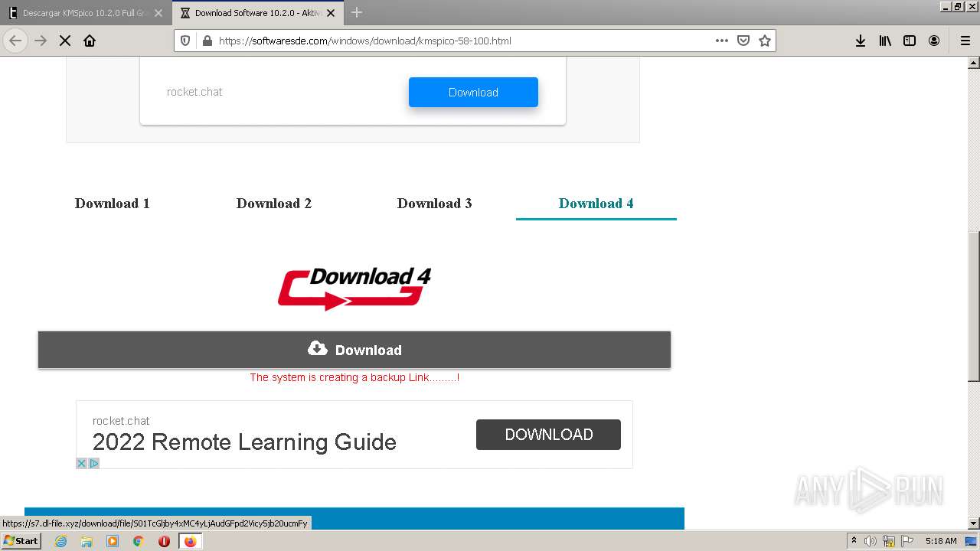
Task: Bookmark this page with star
Action: [765, 41]
